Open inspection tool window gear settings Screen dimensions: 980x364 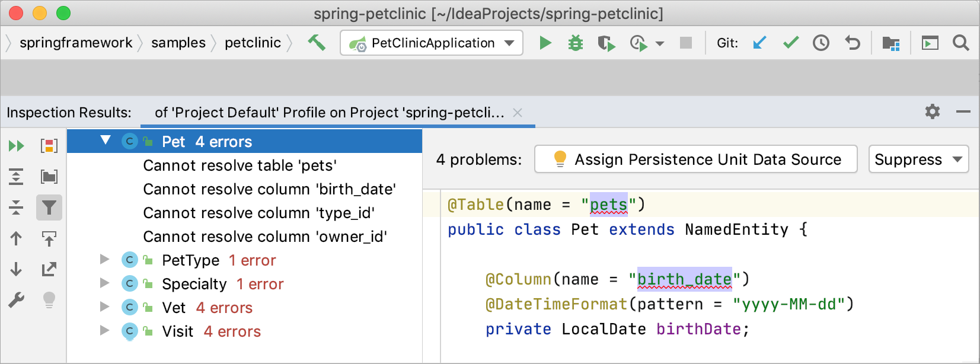tap(933, 111)
